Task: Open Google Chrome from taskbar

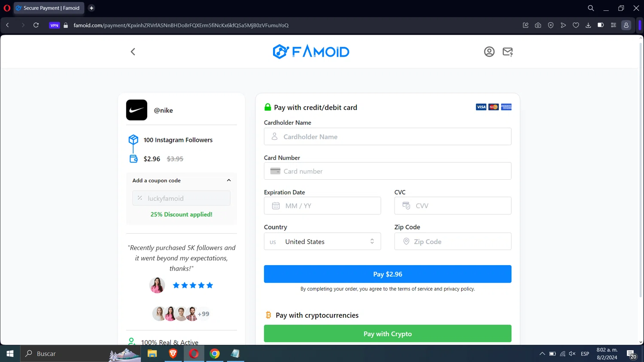Action: (215, 354)
